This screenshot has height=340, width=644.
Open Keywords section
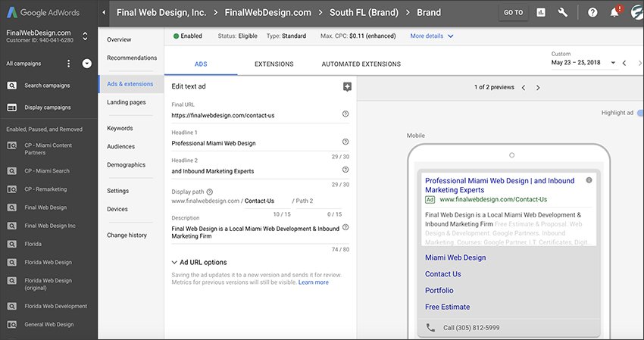(120, 128)
